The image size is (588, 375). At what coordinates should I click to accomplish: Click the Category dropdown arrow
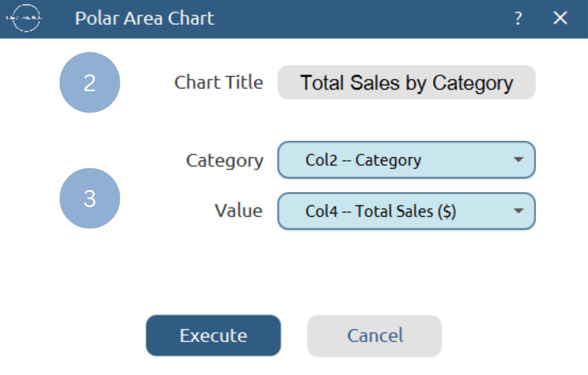518,160
